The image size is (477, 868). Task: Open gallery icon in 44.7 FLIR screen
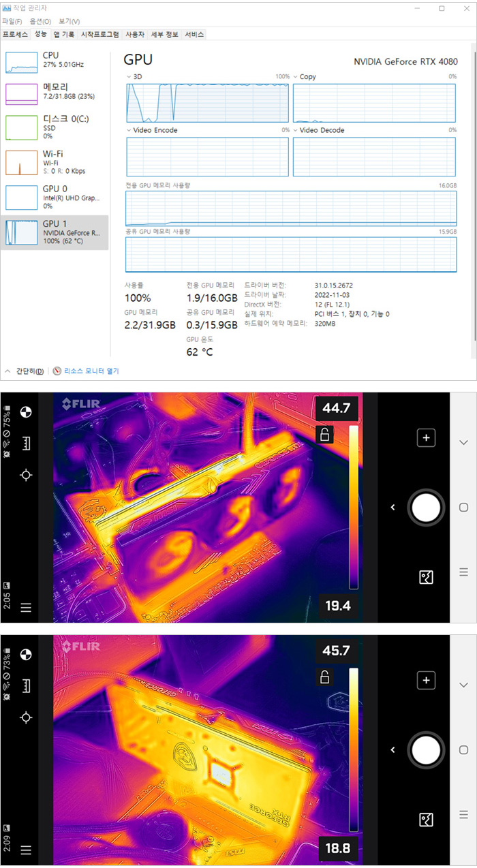tap(426, 578)
